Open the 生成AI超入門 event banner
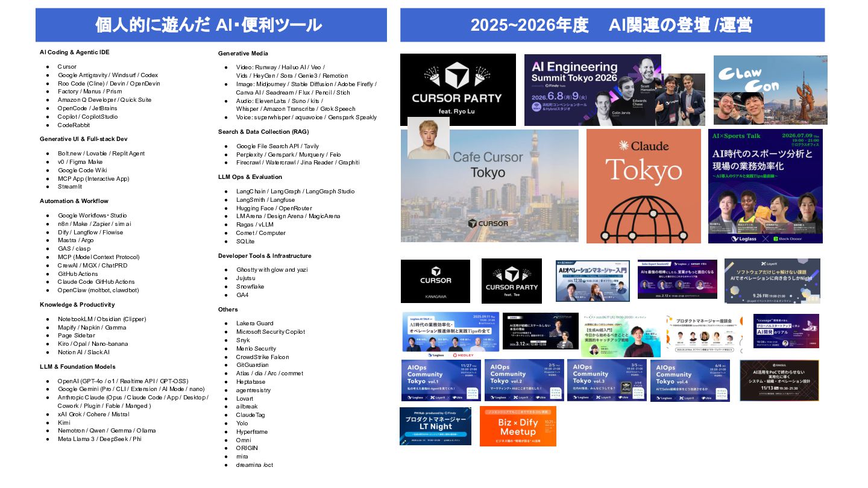 click(x=621, y=334)
